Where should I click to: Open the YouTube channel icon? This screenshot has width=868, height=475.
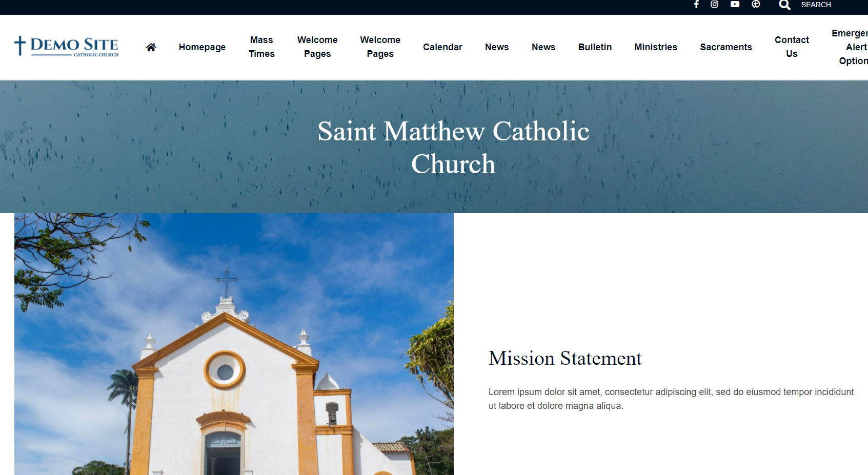pyautogui.click(x=735, y=5)
